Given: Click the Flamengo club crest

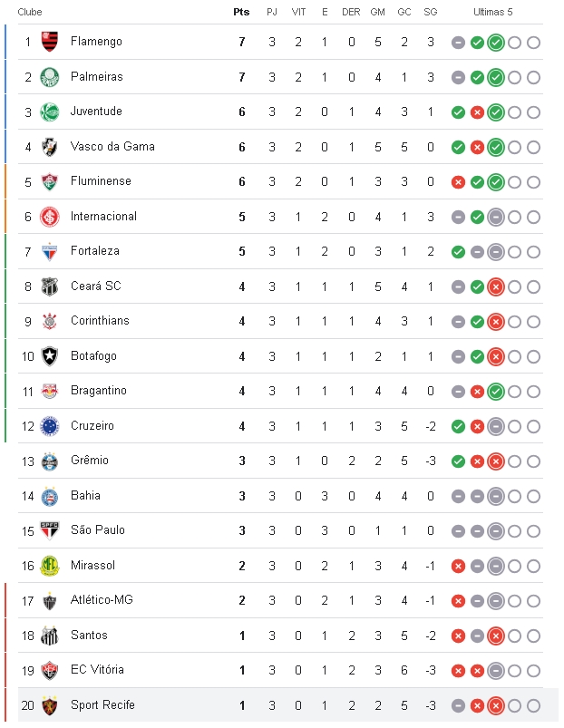Looking at the screenshot, I should [x=50, y=42].
